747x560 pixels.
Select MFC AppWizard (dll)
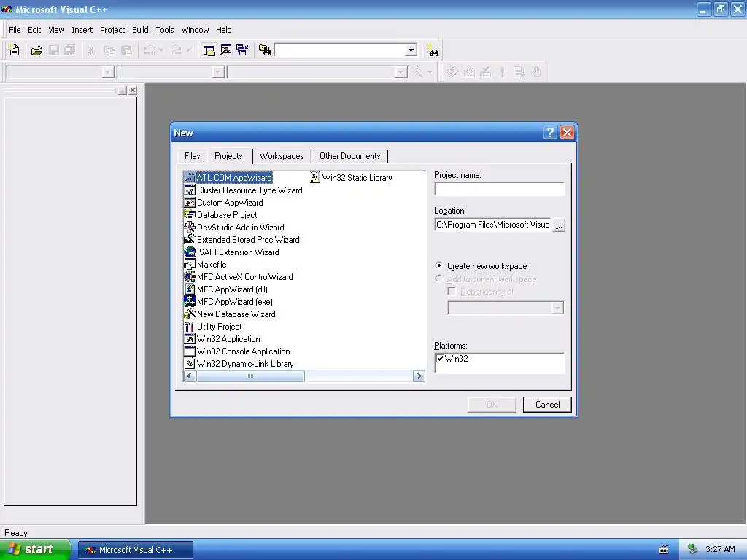click(x=226, y=289)
